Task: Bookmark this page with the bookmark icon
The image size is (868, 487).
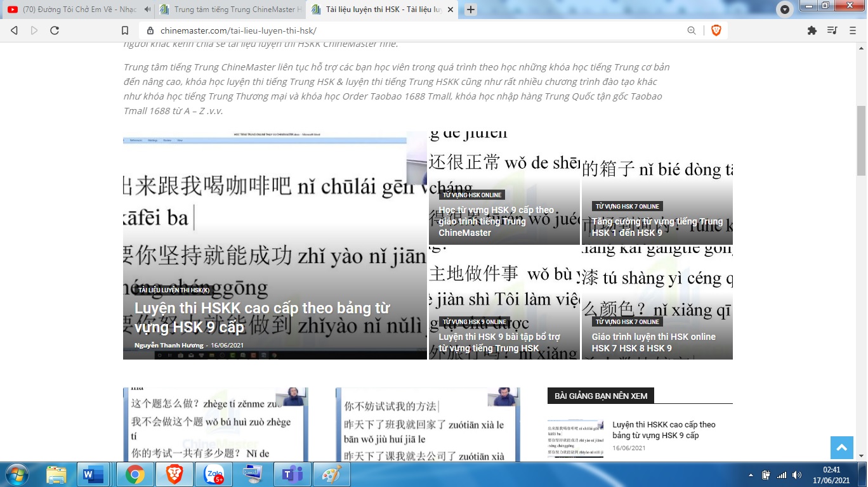Action: pos(125,30)
